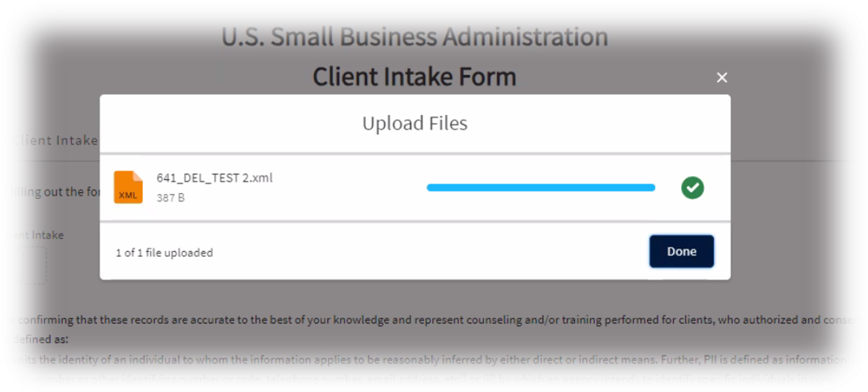This screenshot has width=868, height=392.
Task: Click the "records are accurate" confirmation sentence
Action: click(x=429, y=320)
